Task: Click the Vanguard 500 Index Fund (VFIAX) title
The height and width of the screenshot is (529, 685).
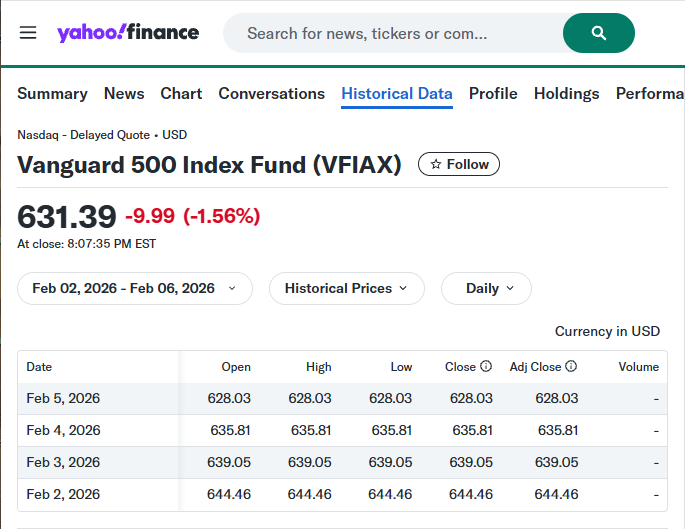Action: tap(209, 165)
